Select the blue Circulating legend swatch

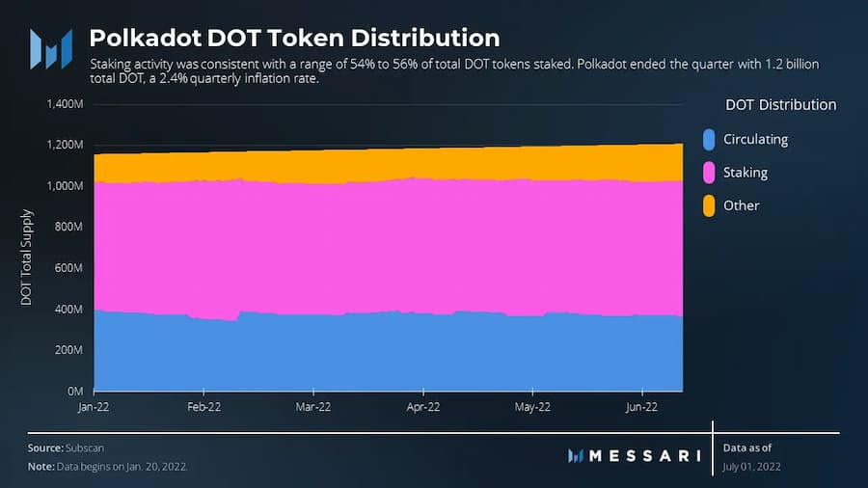click(x=709, y=140)
